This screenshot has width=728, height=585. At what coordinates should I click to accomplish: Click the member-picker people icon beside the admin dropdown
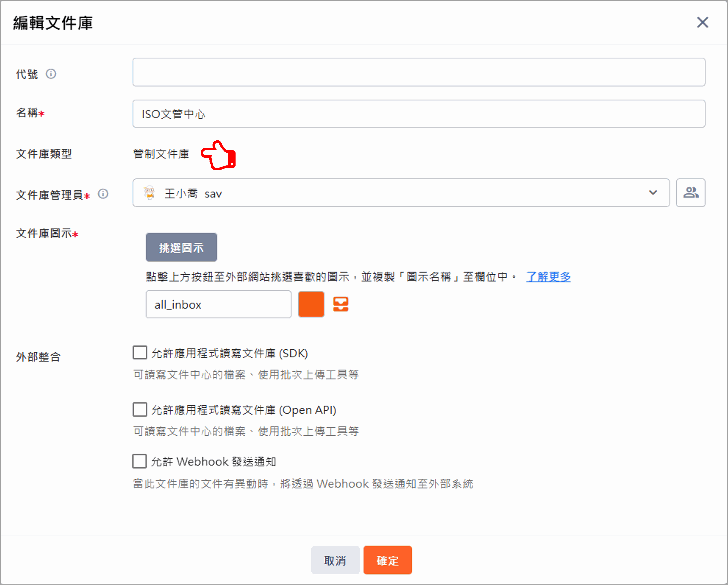tap(691, 192)
